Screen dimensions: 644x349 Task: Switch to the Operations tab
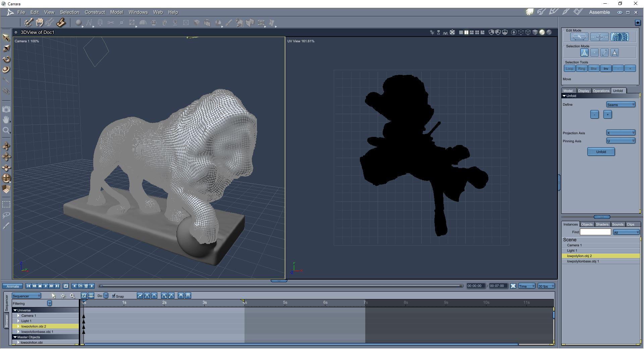tap(601, 91)
